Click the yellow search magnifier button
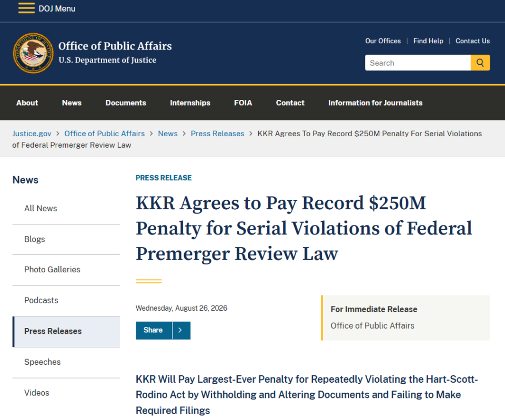Screen dimensions: 505x420 [x=480, y=63]
